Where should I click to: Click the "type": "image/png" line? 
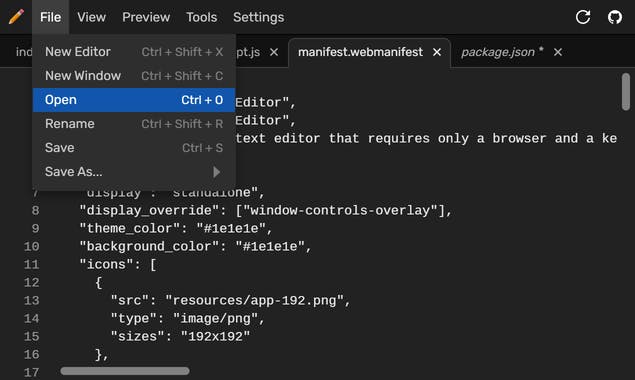[188, 318]
